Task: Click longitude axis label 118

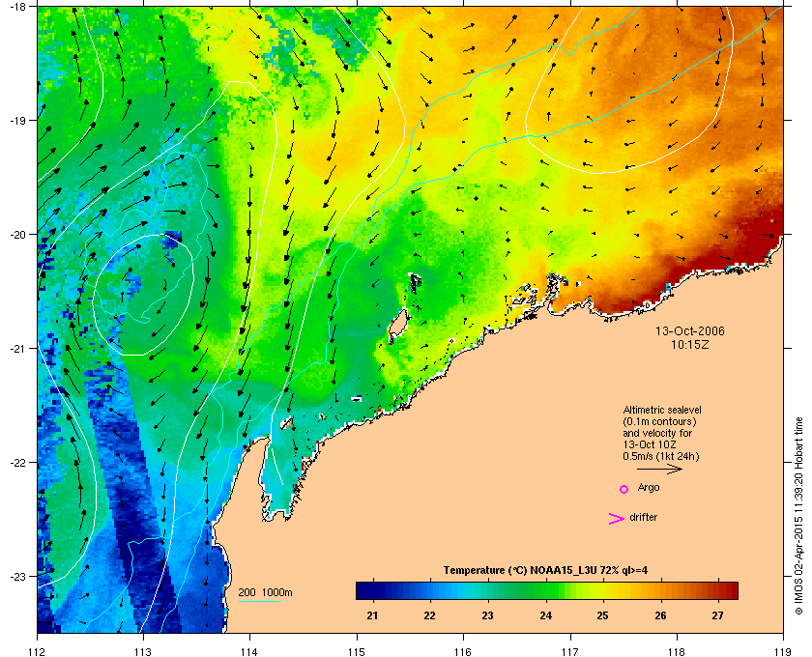Action: [x=677, y=652]
